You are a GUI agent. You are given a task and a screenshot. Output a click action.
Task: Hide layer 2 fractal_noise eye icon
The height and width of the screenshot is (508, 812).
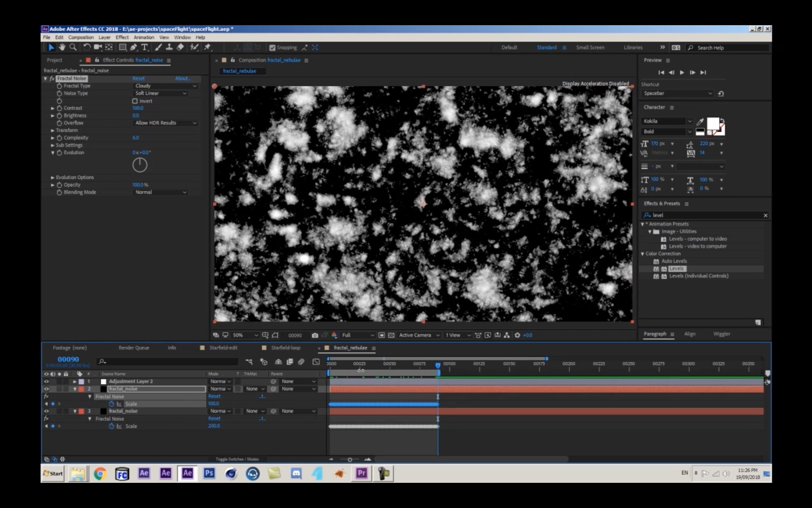[46, 389]
